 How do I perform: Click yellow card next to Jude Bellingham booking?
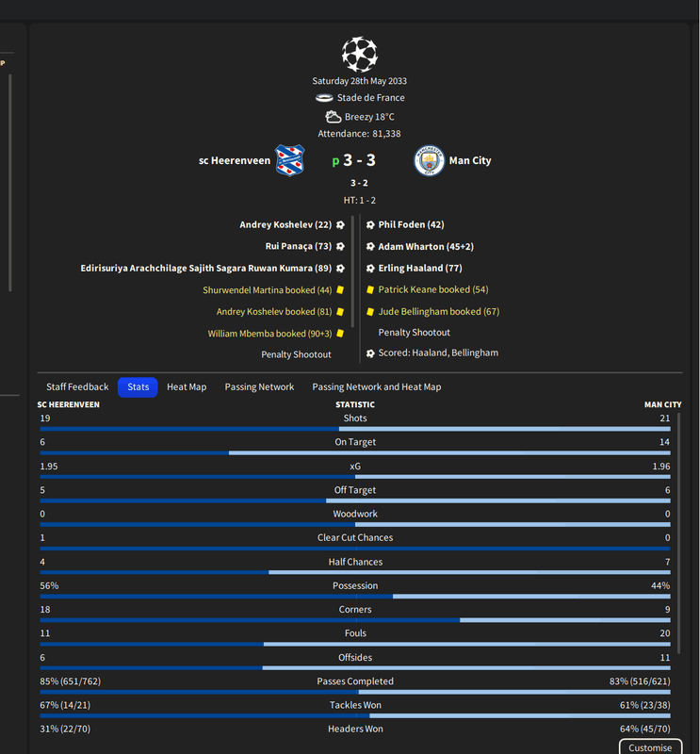[x=370, y=312]
